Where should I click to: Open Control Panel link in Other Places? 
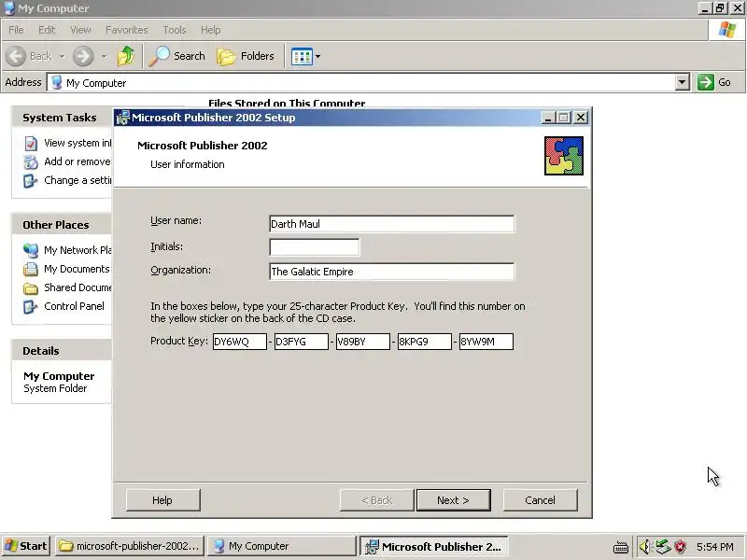pyautogui.click(x=74, y=306)
